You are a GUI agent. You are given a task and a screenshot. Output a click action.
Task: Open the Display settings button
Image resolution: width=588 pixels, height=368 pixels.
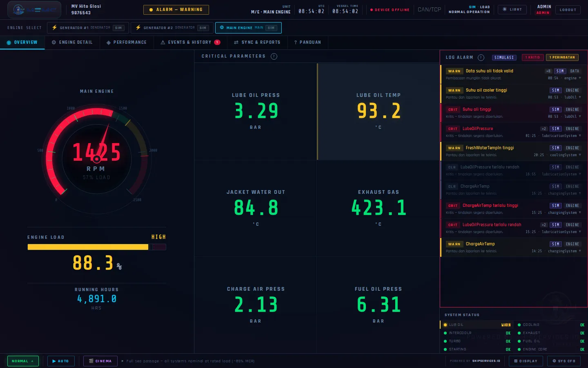click(x=526, y=361)
